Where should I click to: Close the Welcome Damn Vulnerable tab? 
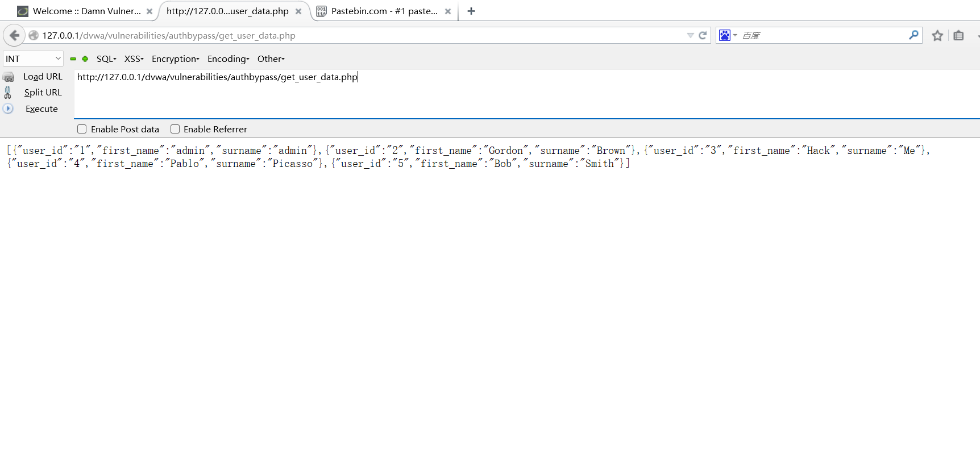point(150,11)
